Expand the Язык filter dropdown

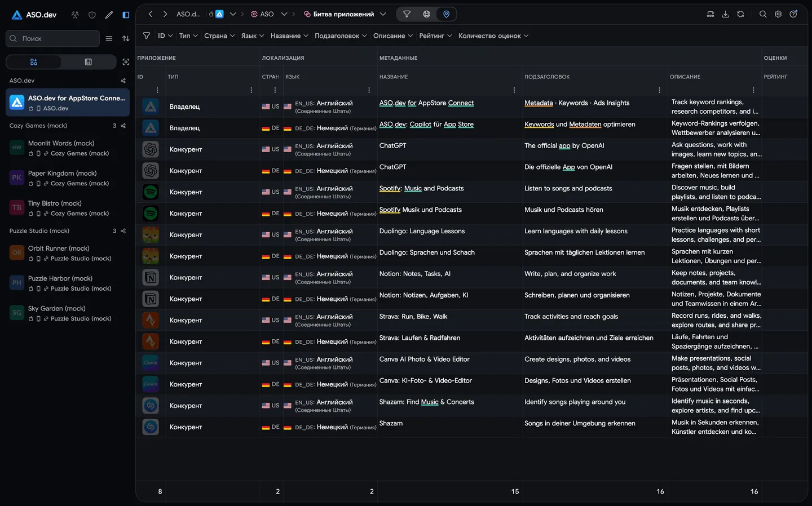(x=253, y=35)
